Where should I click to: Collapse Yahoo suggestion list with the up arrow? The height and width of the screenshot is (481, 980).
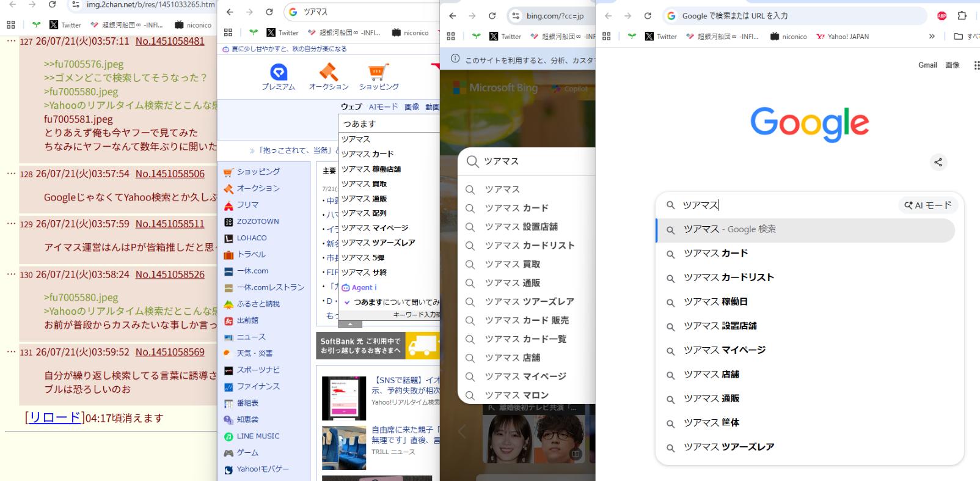(350, 324)
